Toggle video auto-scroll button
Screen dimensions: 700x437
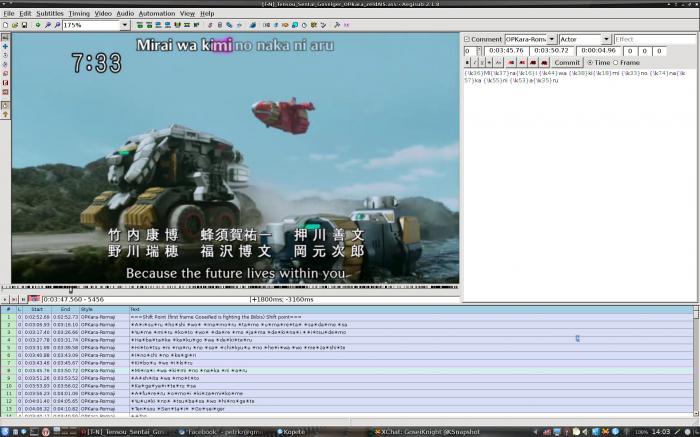click(33, 299)
